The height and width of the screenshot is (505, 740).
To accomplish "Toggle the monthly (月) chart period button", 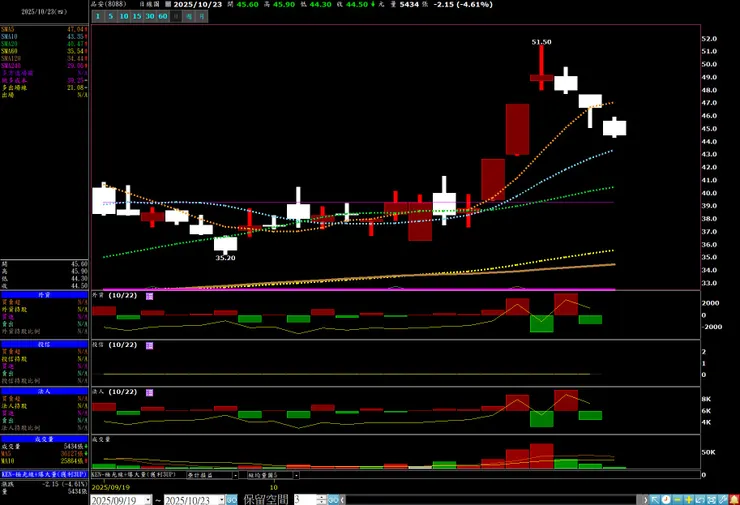I will tap(202, 16).
